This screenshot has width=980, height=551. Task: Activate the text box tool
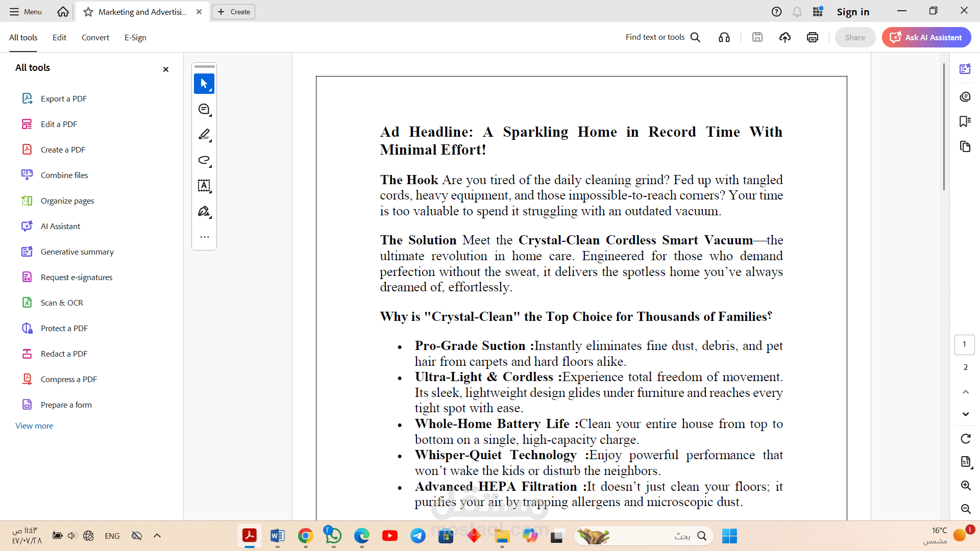tap(204, 186)
